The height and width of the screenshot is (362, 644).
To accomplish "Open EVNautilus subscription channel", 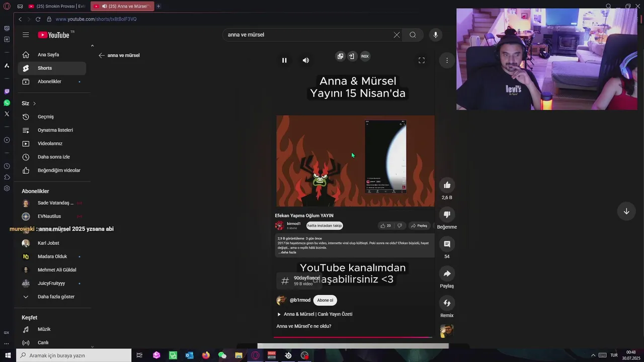I will pos(52,216).
